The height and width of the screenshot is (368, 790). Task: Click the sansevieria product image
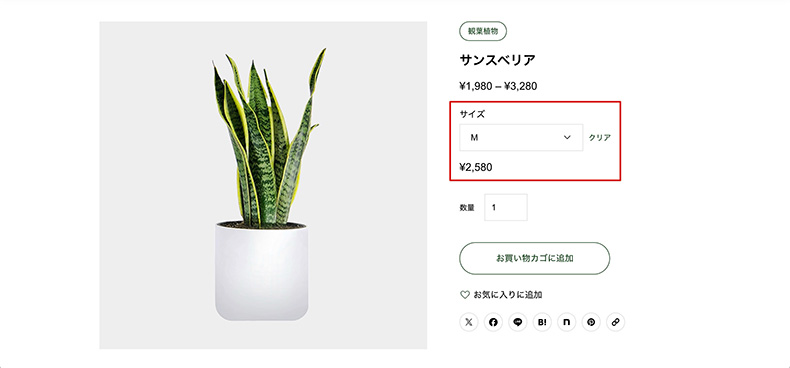(263, 185)
